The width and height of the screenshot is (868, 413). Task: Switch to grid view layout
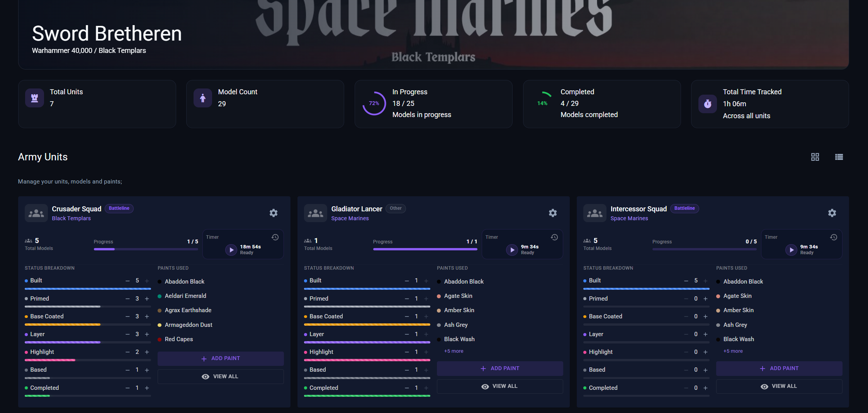coord(815,157)
